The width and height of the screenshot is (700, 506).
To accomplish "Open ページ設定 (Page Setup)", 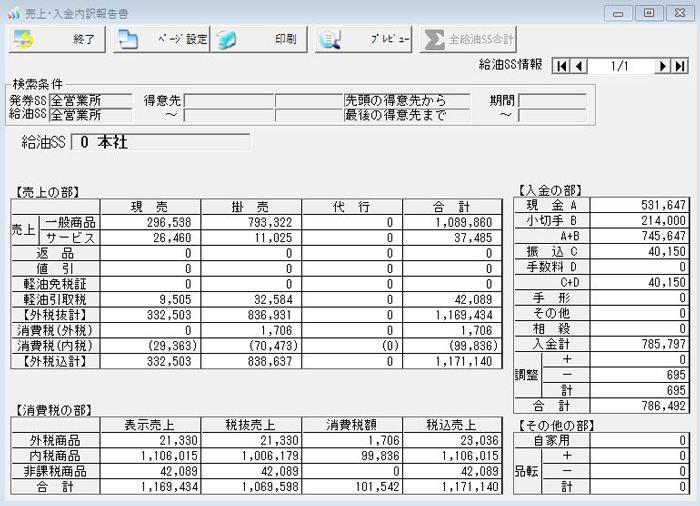I will [x=161, y=39].
